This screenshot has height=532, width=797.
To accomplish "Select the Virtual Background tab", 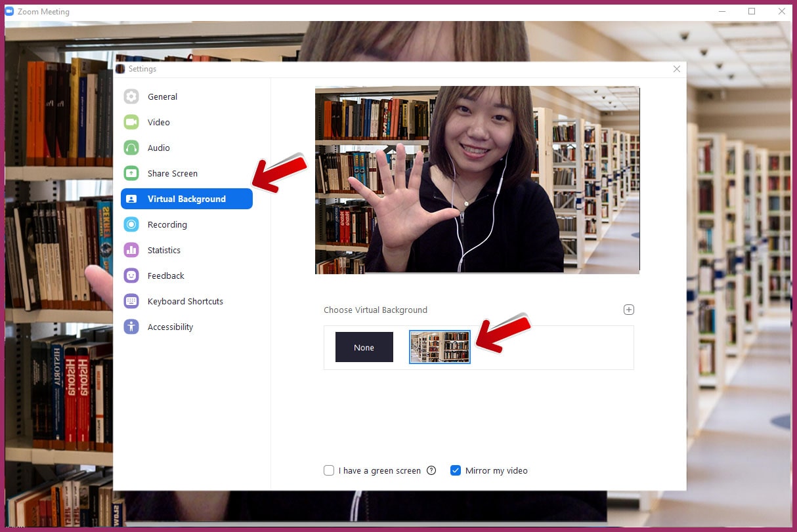I will click(x=186, y=199).
